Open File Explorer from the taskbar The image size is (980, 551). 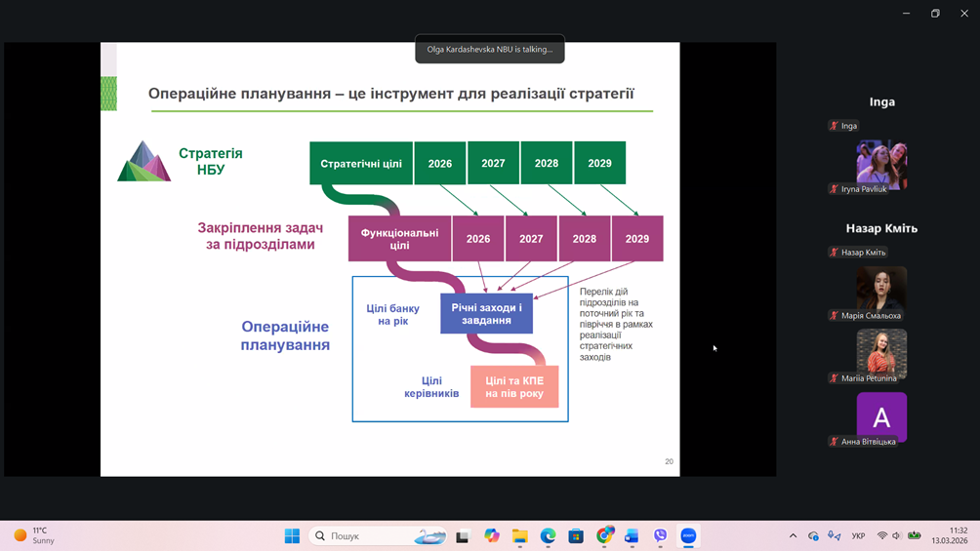[x=520, y=535]
